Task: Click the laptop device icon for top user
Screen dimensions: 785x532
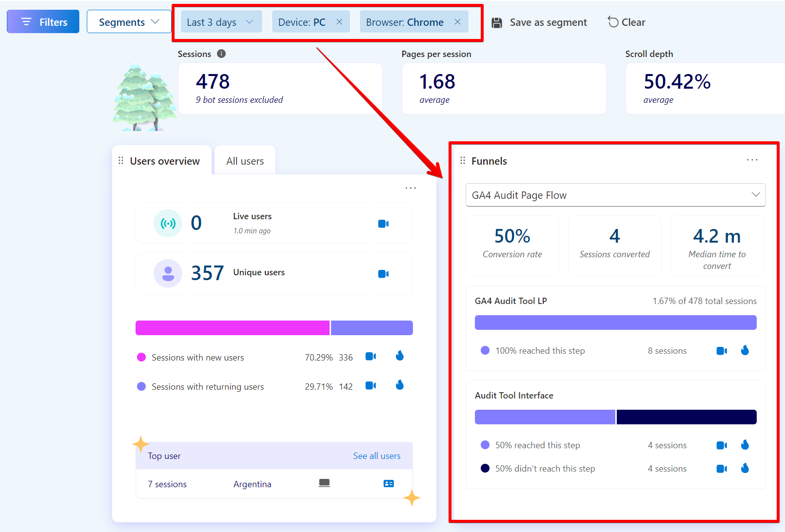Action: pyautogui.click(x=324, y=483)
